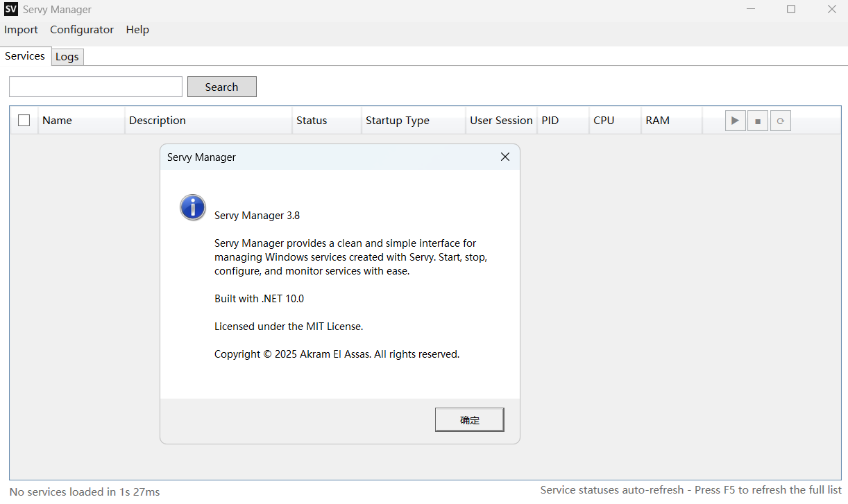Click the 'Servy Manager 3.8' version text
The height and width of the screenshot is (504, 848).
point(257,216)
